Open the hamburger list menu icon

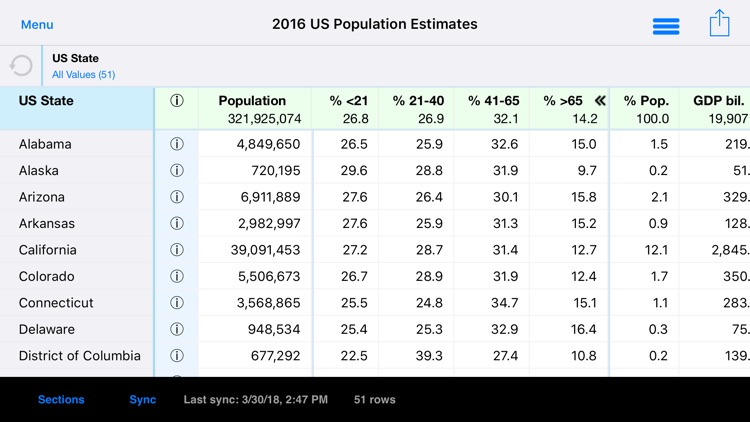click(x=666, y=26)
